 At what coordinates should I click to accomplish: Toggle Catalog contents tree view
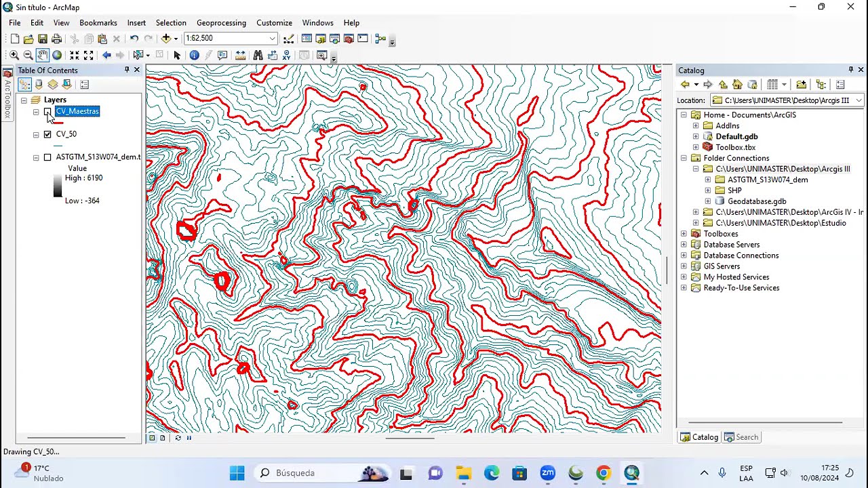(821, 85)
